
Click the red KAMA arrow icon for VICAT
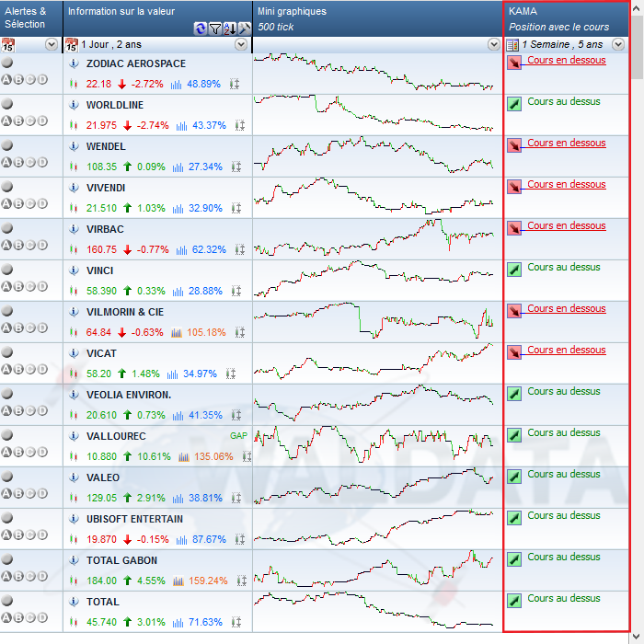pos(513,352)
